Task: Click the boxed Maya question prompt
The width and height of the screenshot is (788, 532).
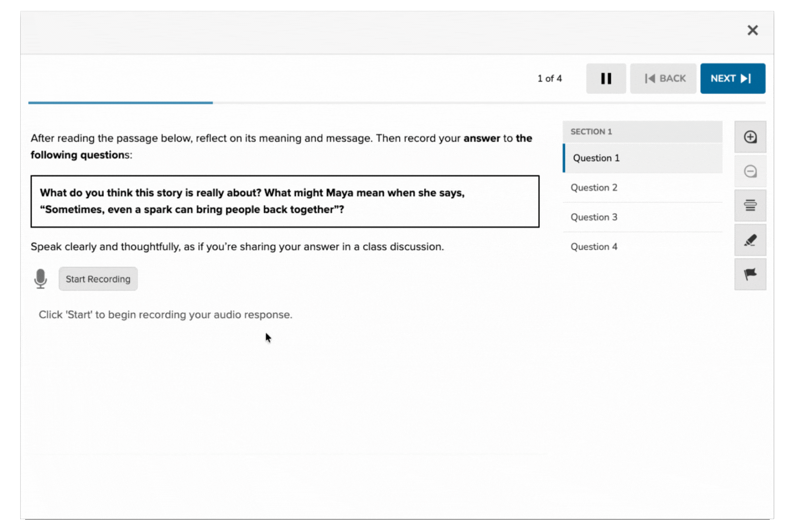Action: click(285, 201)
